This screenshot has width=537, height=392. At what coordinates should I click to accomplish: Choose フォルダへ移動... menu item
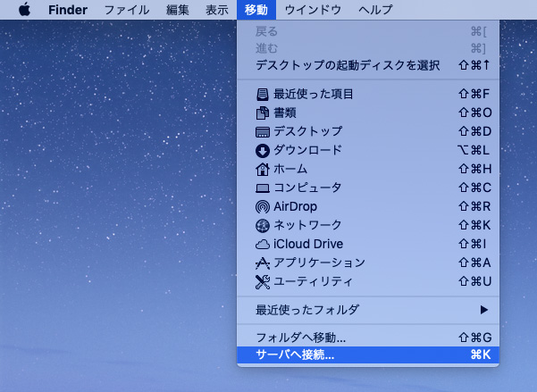point(368,338)
